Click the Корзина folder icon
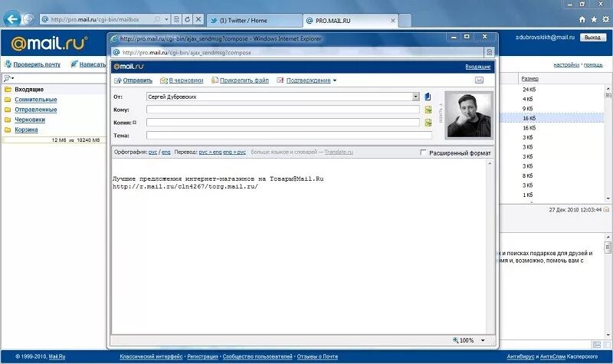This screenshot has width=613, height=364. click(8, 130)
